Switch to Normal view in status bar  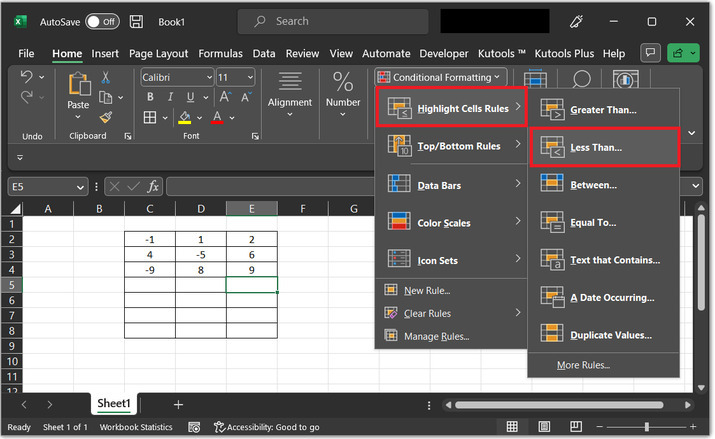512,427
